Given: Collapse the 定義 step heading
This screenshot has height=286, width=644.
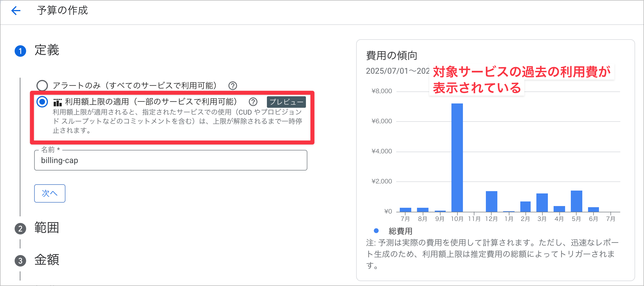Looking at the screenshot, I should click(x=47, y=50).
